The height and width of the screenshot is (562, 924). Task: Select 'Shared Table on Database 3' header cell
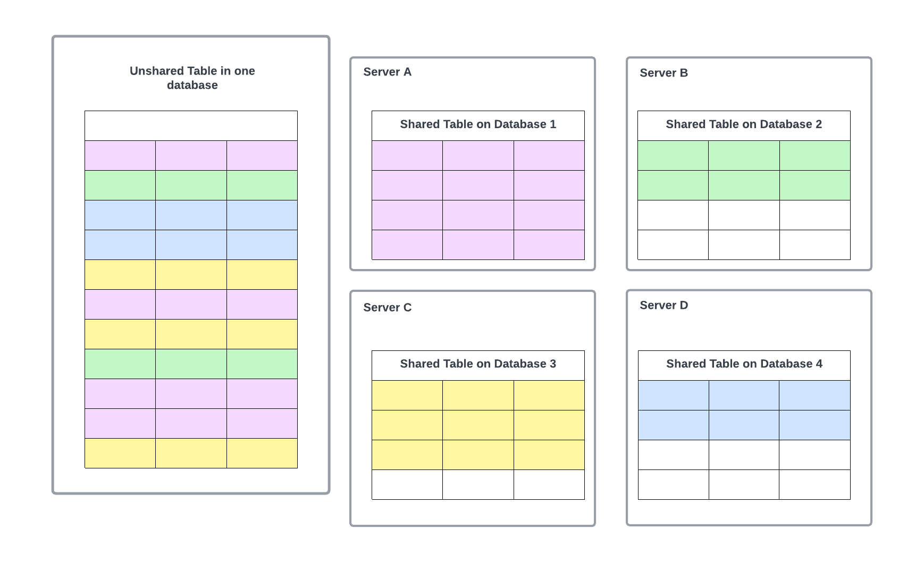coord(478,364)
